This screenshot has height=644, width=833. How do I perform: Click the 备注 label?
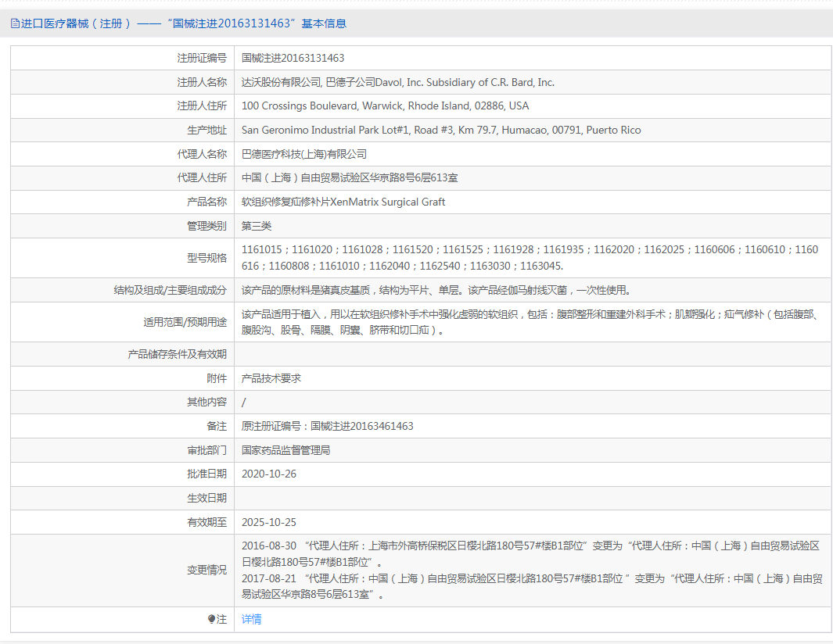coord(217,426)
